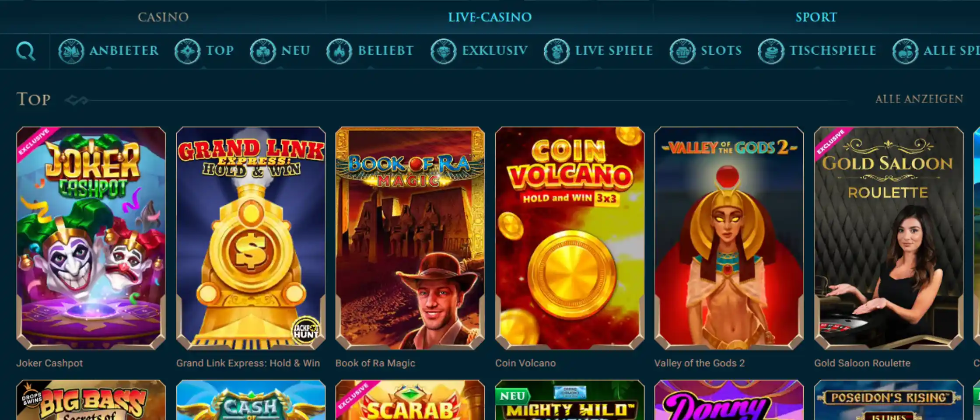
Task: Switch to the Live-Casino tab
Action: coord(490,17)
